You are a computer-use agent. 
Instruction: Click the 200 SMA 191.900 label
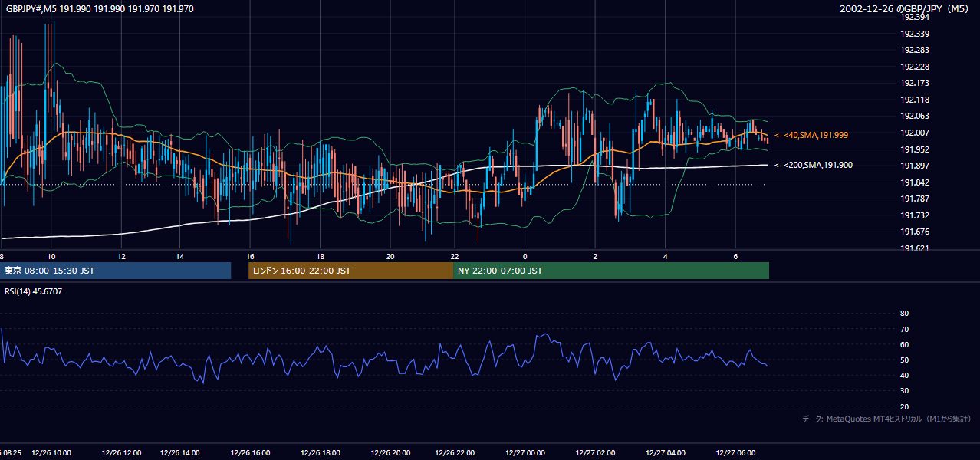tap(814, 165)
